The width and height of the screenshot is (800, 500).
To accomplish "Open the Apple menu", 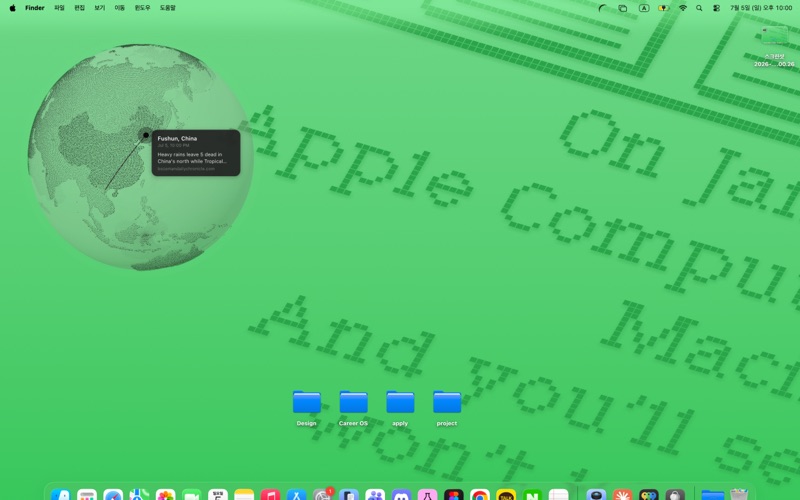I will click(12, 8).
